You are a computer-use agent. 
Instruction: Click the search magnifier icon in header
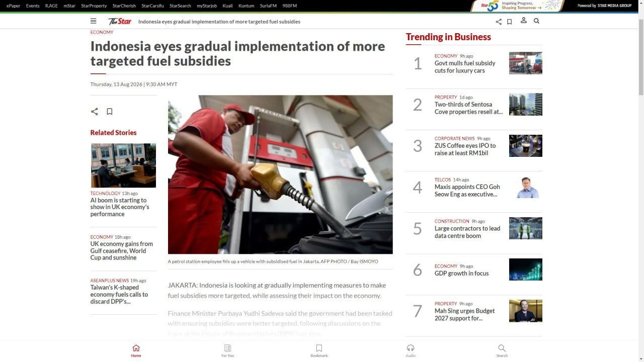coord(536,21)
